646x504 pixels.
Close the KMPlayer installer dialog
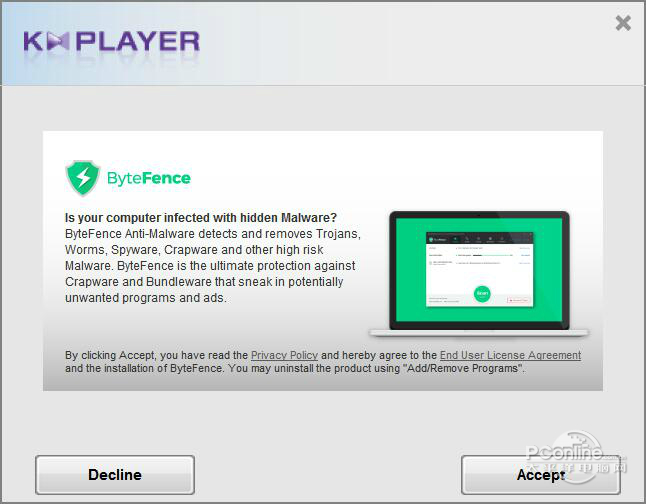click(x=623, y=23)
